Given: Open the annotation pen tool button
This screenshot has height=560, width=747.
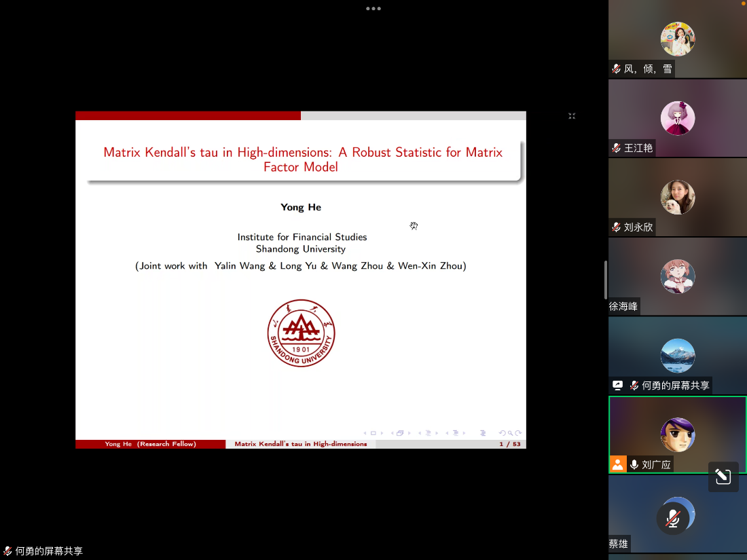Looking at the screenshot, I should click(723, 477).
